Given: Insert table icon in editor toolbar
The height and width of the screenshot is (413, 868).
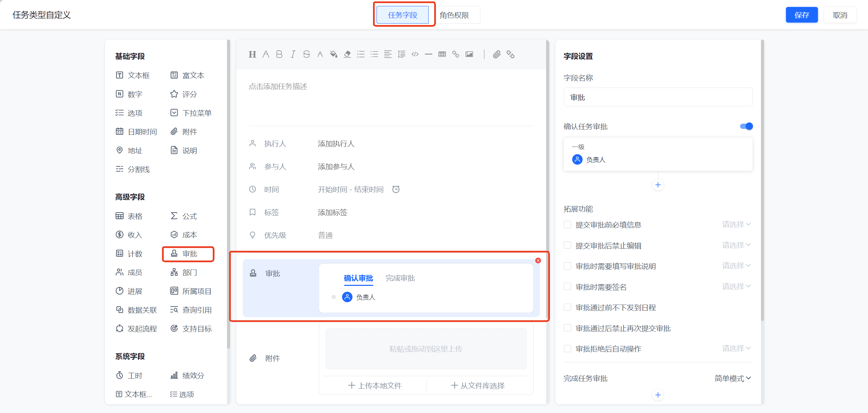Looking at the screenshot, I should (442, 54).
